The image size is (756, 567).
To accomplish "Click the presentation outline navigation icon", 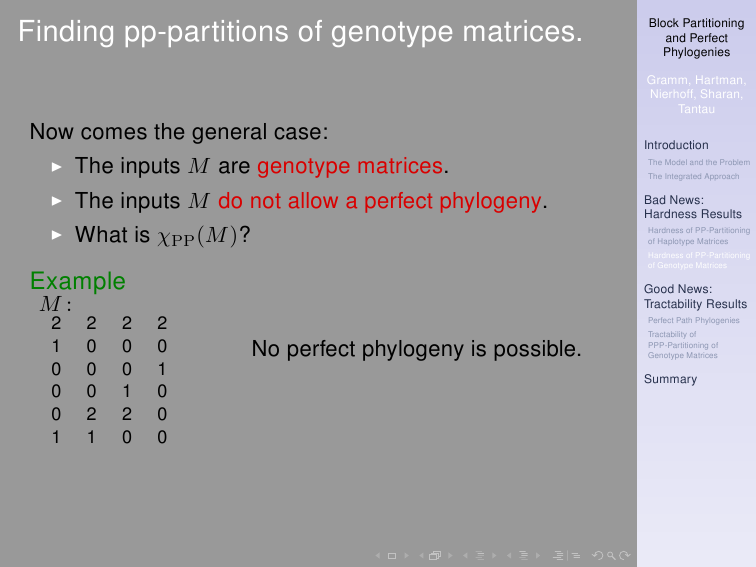I will coord(560,555).
